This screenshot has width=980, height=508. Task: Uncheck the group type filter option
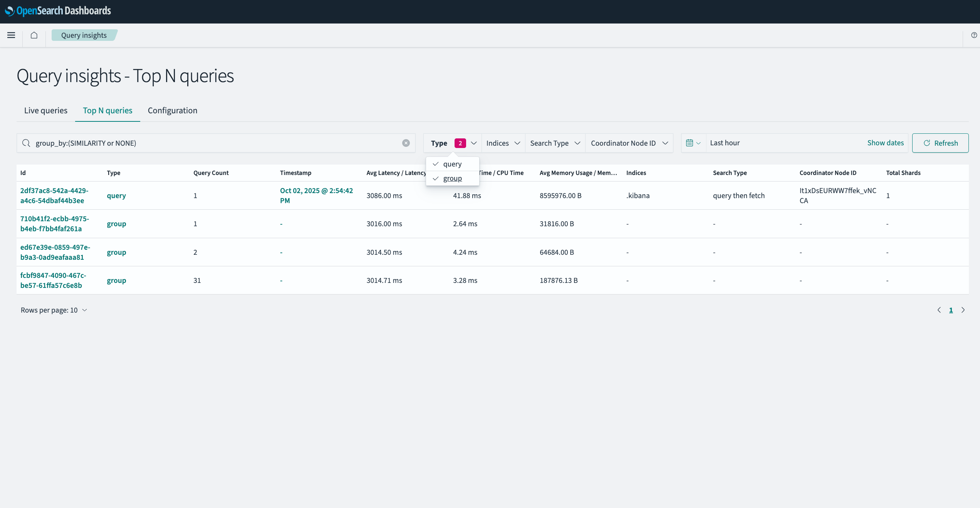453,178
